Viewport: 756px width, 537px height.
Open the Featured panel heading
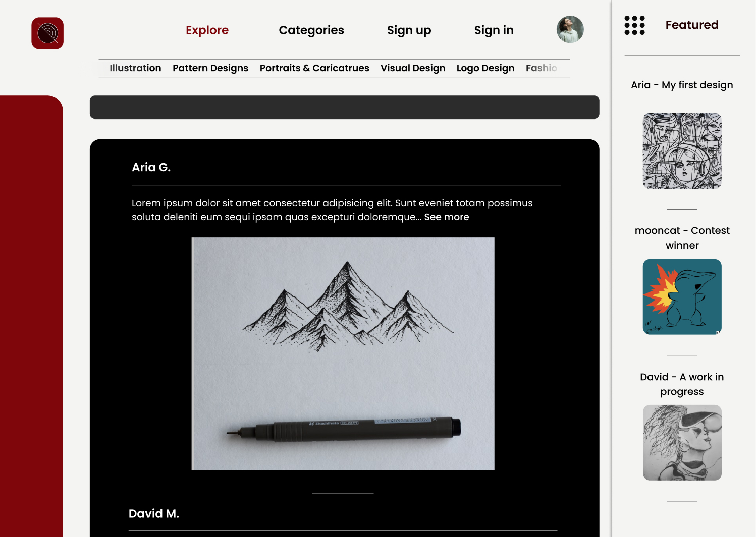click(x=692, y=25)
